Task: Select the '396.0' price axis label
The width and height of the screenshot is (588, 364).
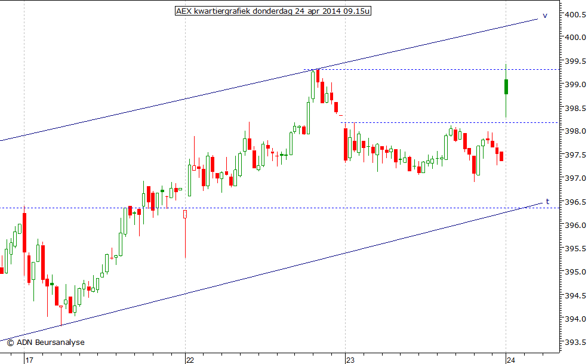Action: (x=575, y=226)
